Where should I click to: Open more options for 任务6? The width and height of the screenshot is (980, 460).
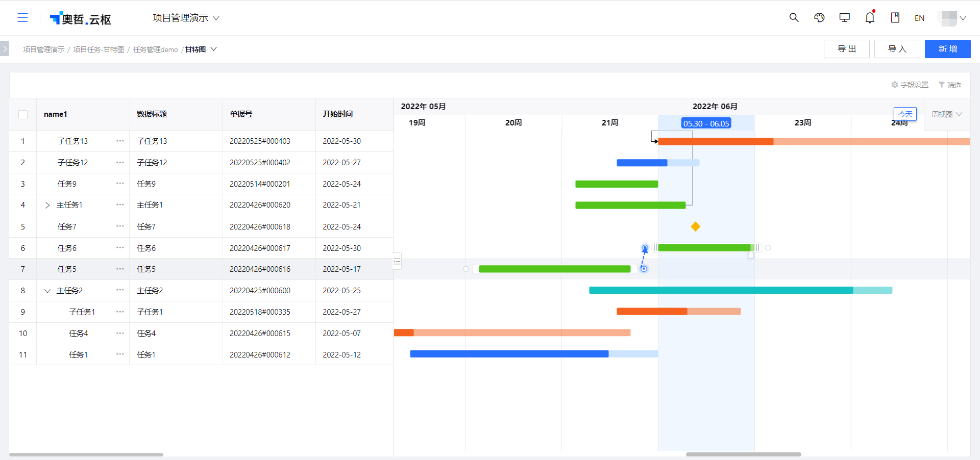tap(120, 248)
